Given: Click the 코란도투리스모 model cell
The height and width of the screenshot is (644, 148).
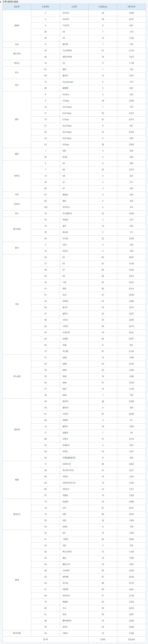Looking at the screenshot, I should 69,483.
